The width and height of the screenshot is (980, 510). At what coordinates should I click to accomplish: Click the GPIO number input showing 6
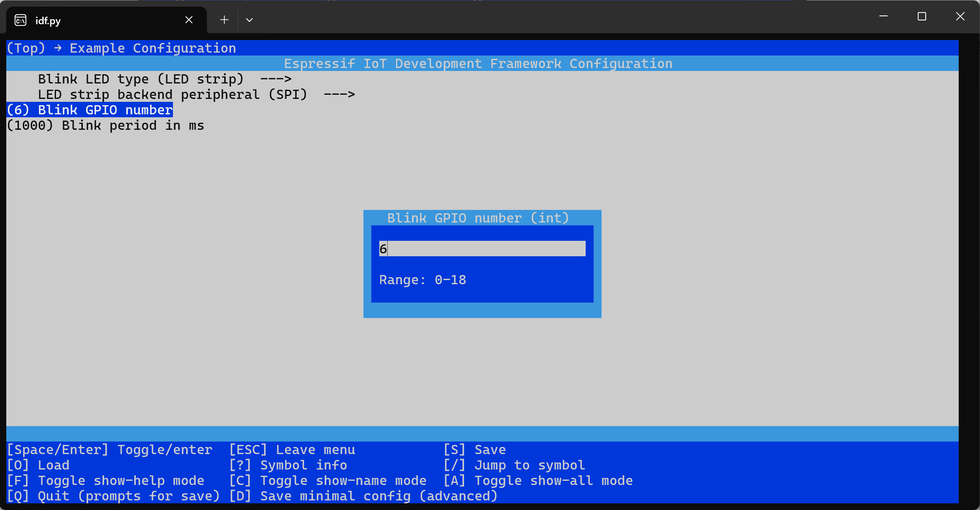click(x=482, y=249)
